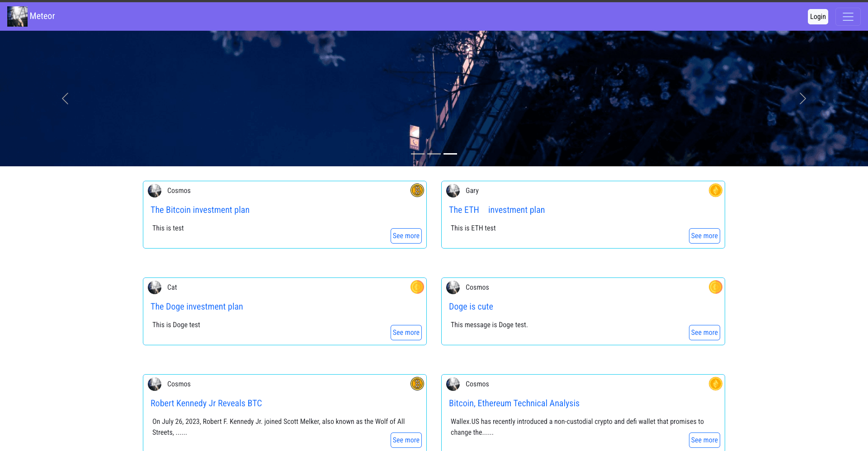Image resolution: width=868 pixels, height=451 pixels.
Task: Click the Meteor logo image
Action: 17,16
